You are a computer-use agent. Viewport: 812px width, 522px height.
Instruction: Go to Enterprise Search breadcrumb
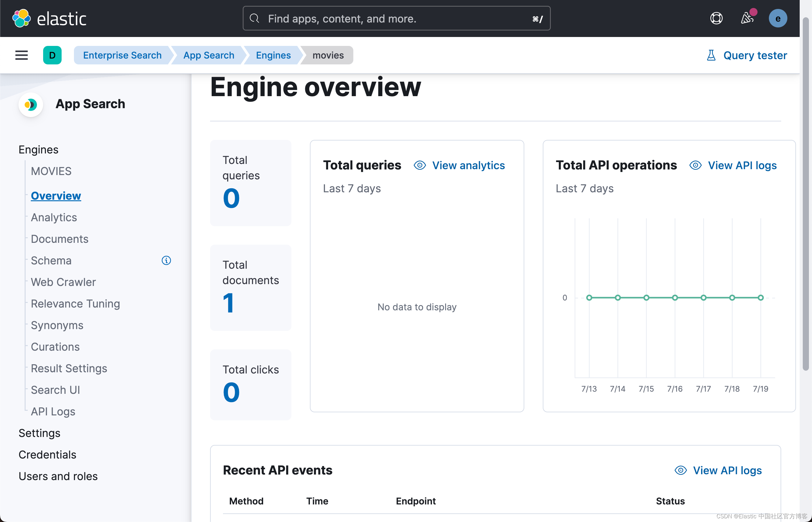click(x=122, y=55)
